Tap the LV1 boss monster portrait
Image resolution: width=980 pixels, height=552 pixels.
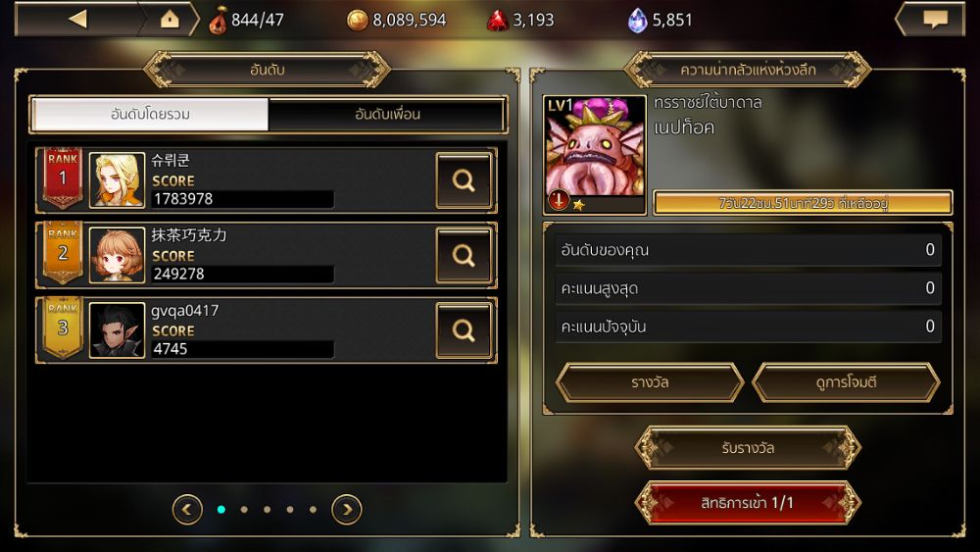pos(595,154)
